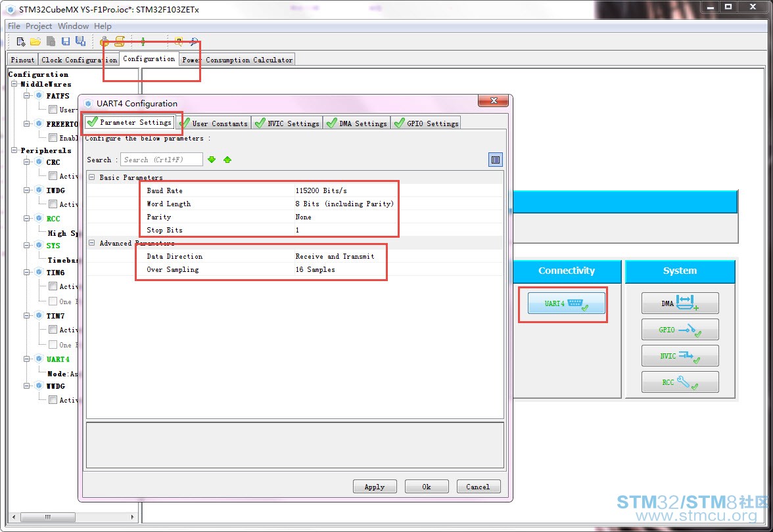Screen dimensions: 773x532
Task: Open GPIO configuration in System panel
Action: (x=680, y=330)
